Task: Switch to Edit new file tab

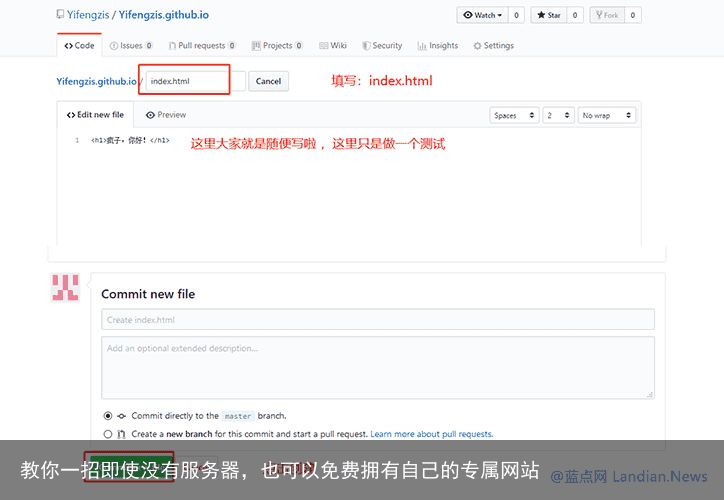Action: click(x=96, y=115)
